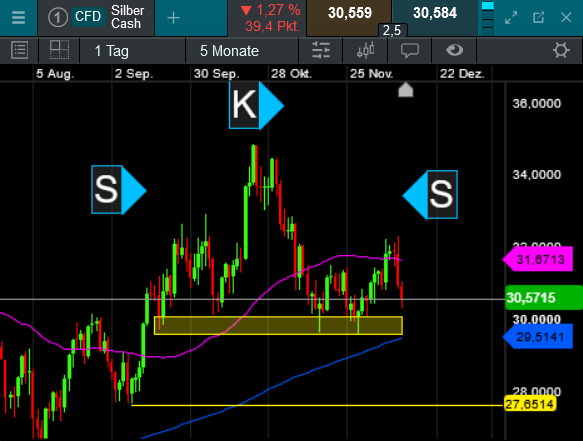Open the market depth ladder icon
Image resolution: width=583 pixels, height=441 pixels.
click(487, 17)
